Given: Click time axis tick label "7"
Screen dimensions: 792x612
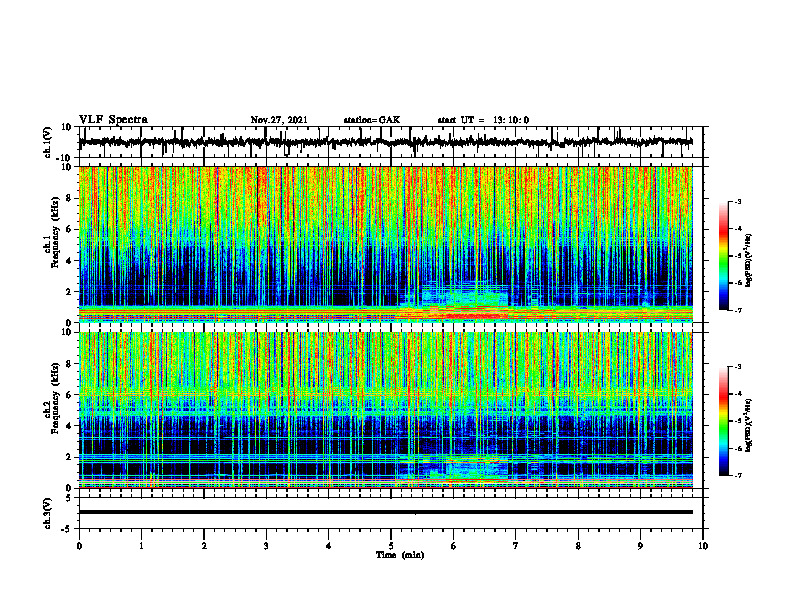Looking at the screenshot, I should tap(516, 546).
